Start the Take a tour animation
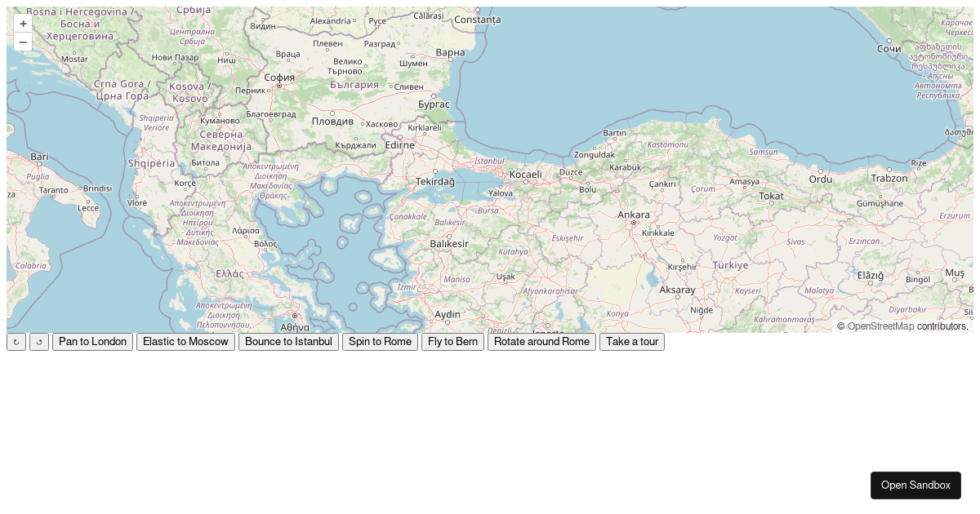The height and width of the screenshot is (514, 980). [632, 342]
